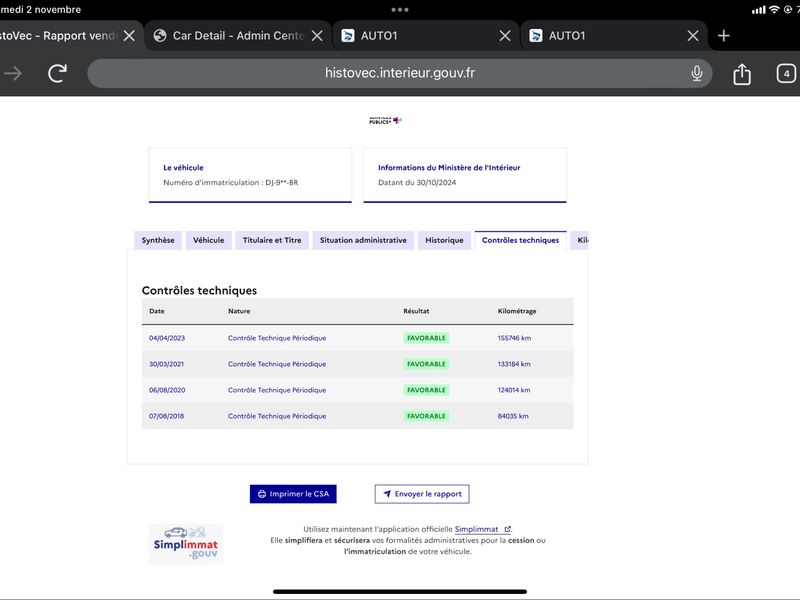
Task: Reload the page with the refresh icon
Action: pyautogui.click(x=58, y=73)
